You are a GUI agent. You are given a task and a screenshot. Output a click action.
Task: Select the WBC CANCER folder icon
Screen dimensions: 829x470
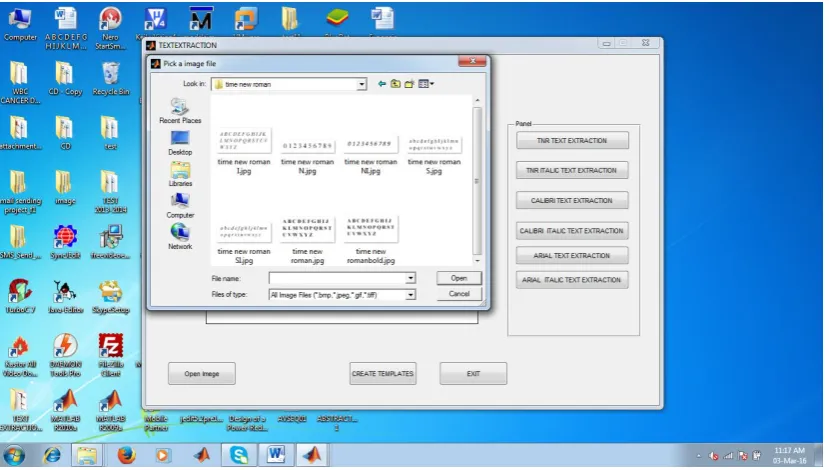20,82
